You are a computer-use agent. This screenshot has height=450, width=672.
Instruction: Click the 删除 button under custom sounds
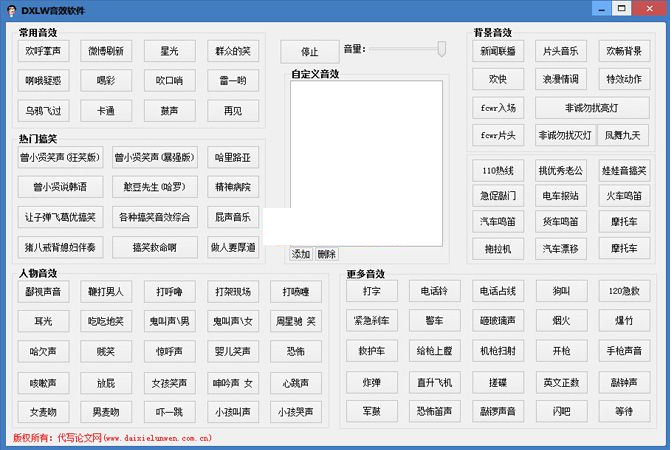(327, 254)
